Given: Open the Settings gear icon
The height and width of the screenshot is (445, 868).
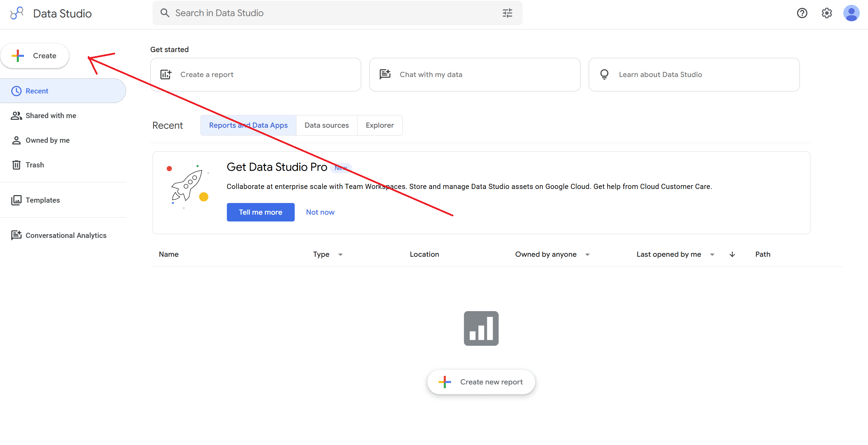Looking at the screenshot, I should click(827, 13).
